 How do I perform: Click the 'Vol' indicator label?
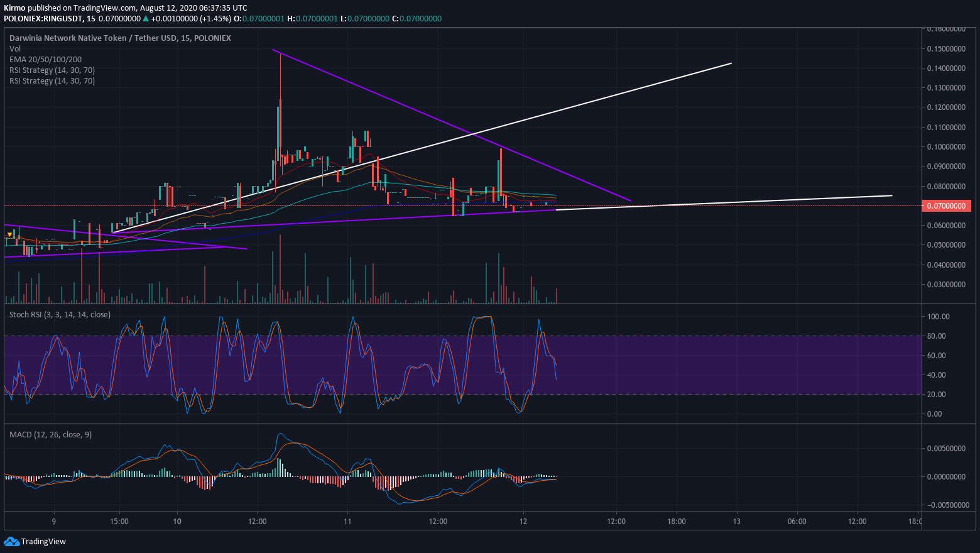point(15,48)
